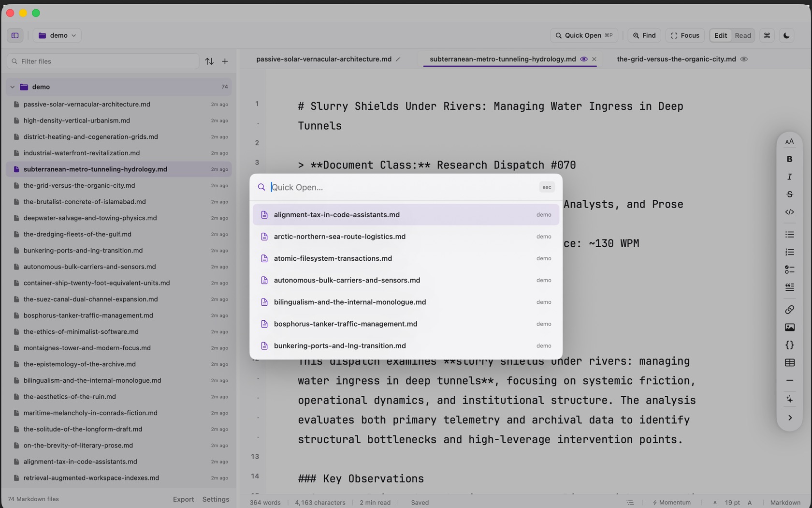812x508 pixels.
Task: Click the Bold formatting icon
Action: (x=789, y=159)
